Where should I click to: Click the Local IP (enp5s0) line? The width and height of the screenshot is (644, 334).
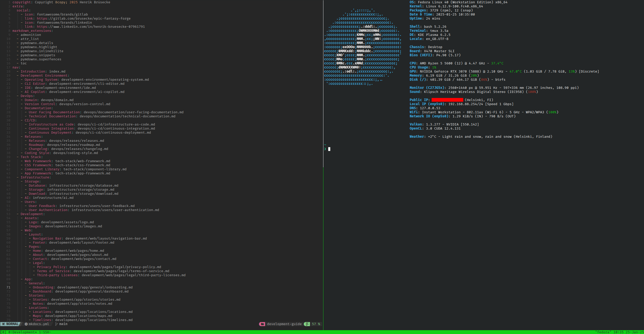click(x=461, y=104)
